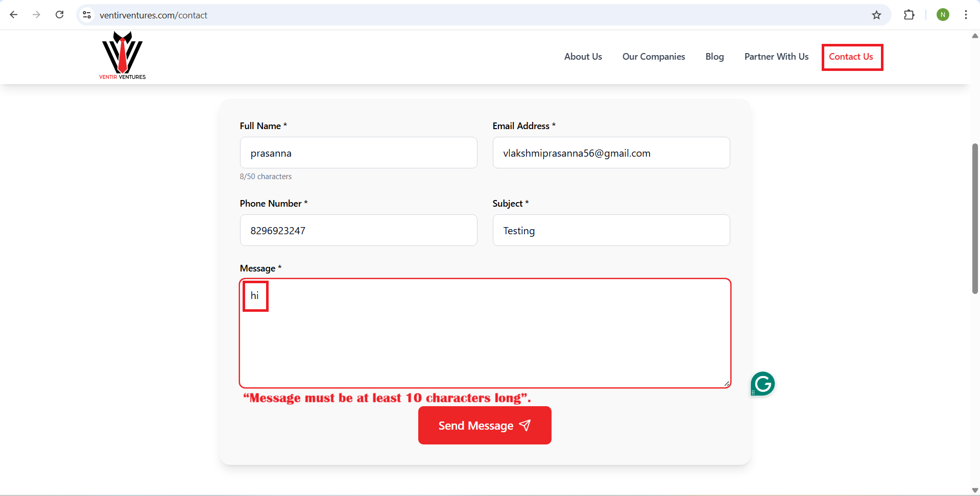The height and width of the screenshot is (496, 980).
Task: Open the Chrome three-dot menu
Action: click(x=966, y=15)
